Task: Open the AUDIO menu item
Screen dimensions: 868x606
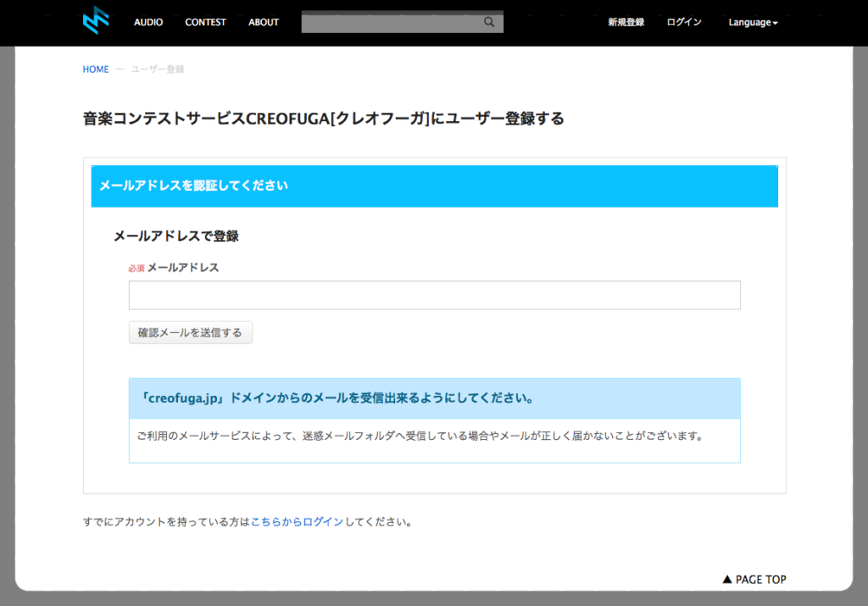Action: coord(148,22)
